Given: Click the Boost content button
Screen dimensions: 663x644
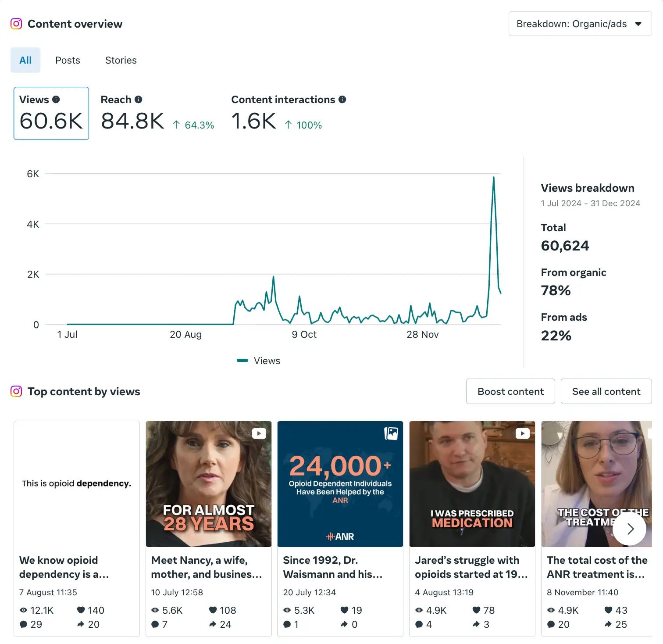Looking at the screenshot, I should 510,391.
